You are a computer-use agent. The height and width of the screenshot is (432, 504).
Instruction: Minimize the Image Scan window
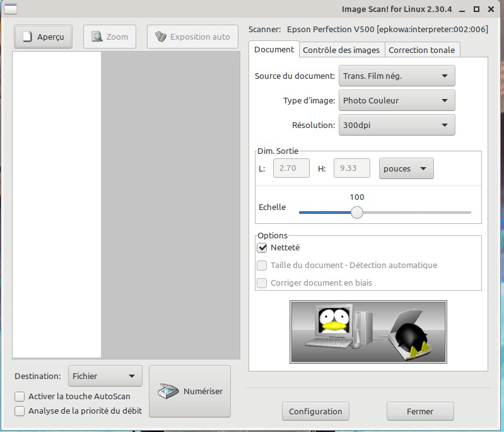pos(462,9)
